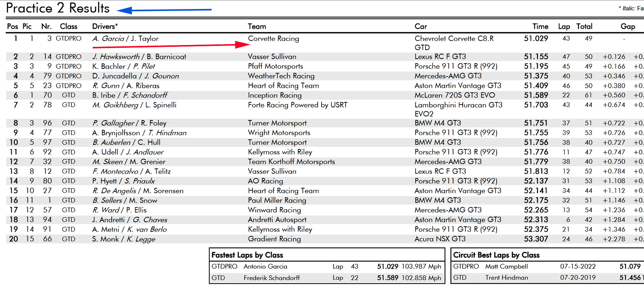Select Antonio Garcia in Fastest Laps box
644x293 pixels.
265,266
